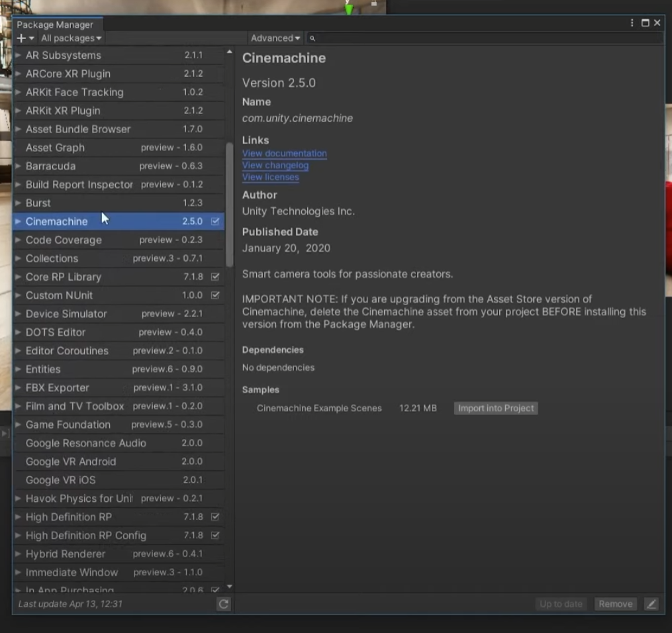Click the pencil edit manifest icon
Screen dimensions: 672x633
pos(651,604)
